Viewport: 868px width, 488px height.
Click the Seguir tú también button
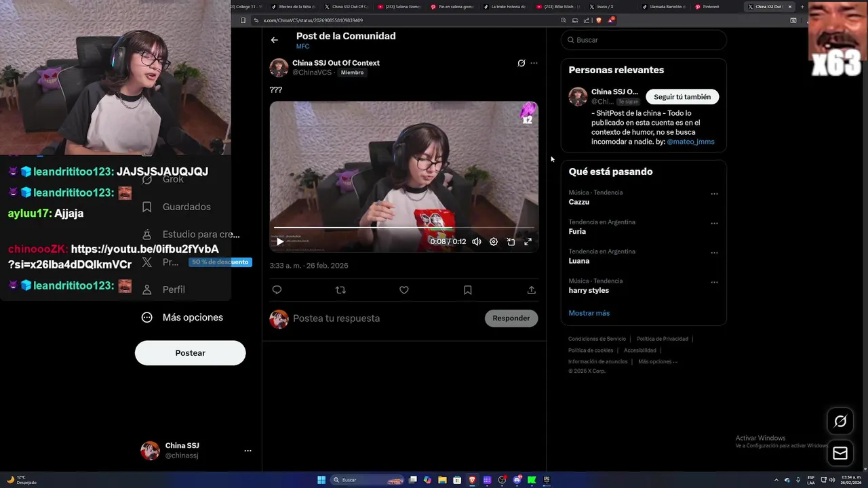(682, 97)
